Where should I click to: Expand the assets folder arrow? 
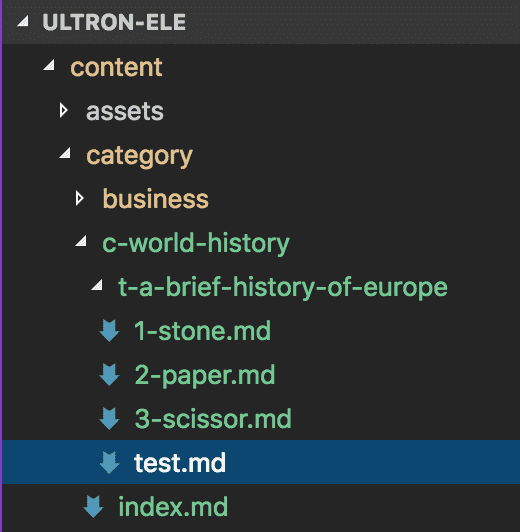(x=63, y=111)
